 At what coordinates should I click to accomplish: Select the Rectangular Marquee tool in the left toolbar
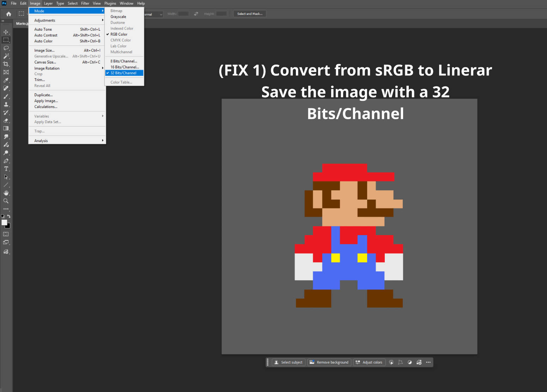coord(6,40)
